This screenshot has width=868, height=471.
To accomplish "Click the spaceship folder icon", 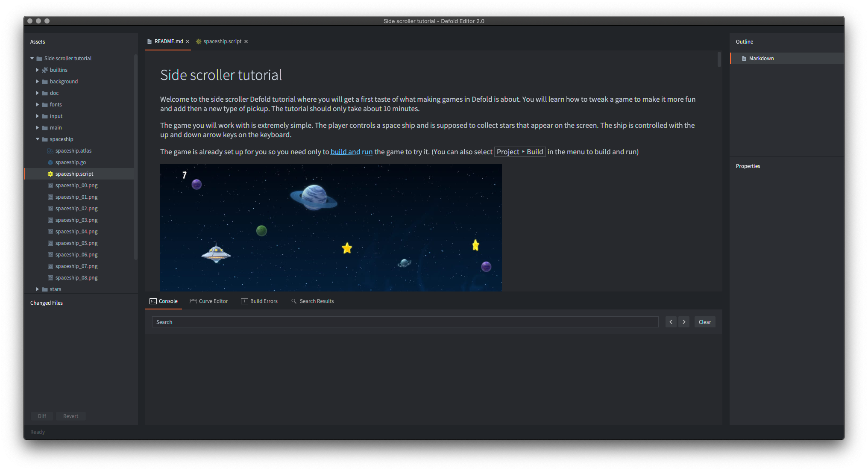I will 45,139.
